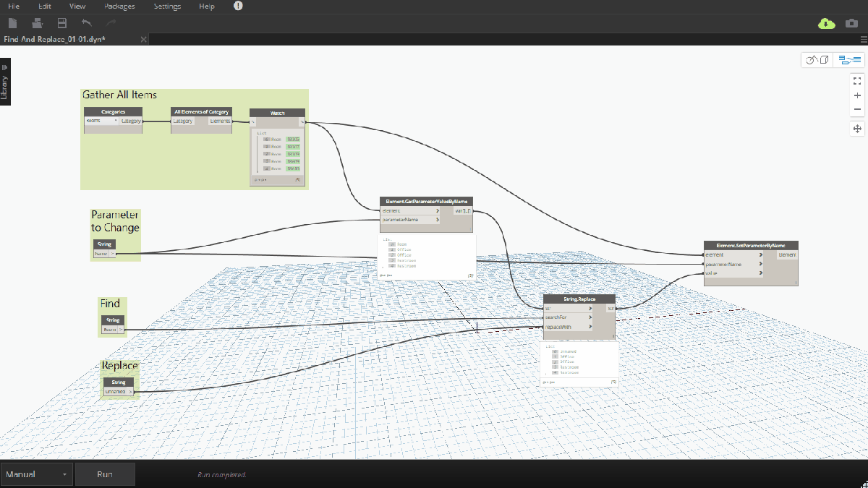Image resolution: width=868 pixels, height=488 pixels.
Task: Undo the last action with the Undo arrow
Action: pos(85,22)
